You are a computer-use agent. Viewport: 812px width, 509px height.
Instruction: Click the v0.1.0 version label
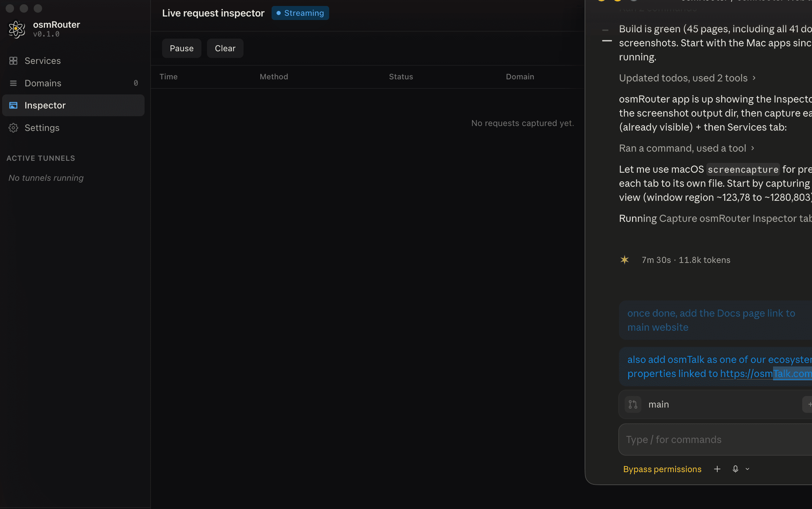pyautogui.click(x=46, y=34)
